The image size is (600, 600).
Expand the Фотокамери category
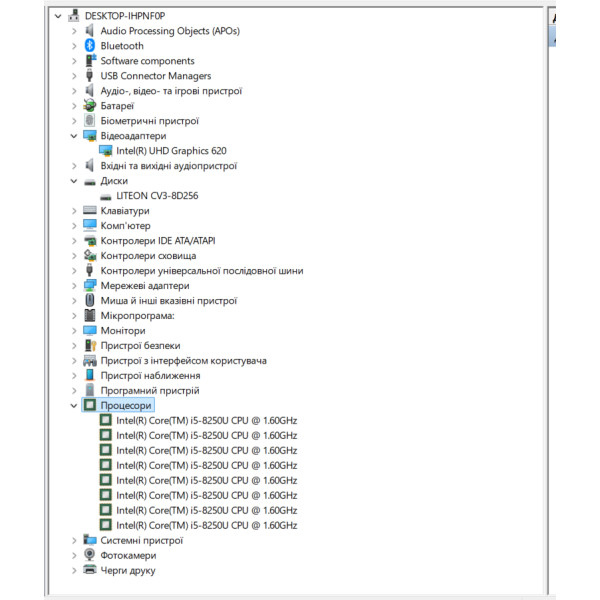[74, 555]
